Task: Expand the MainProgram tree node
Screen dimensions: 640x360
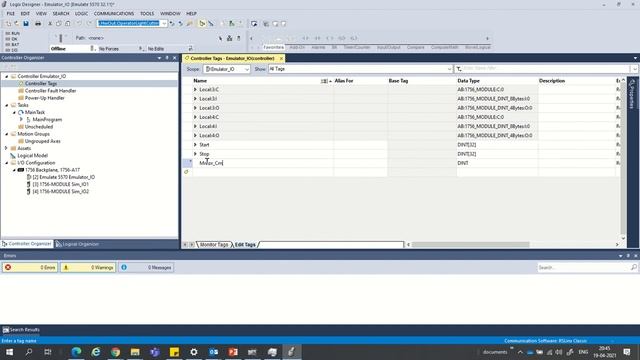Action: click(21, 120)
